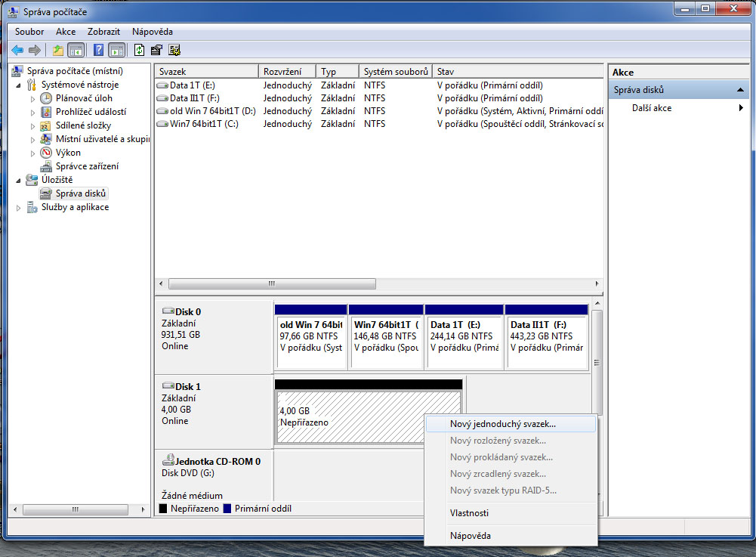Click the Výkon icon

pyautogui.click(x=46, y=153)
